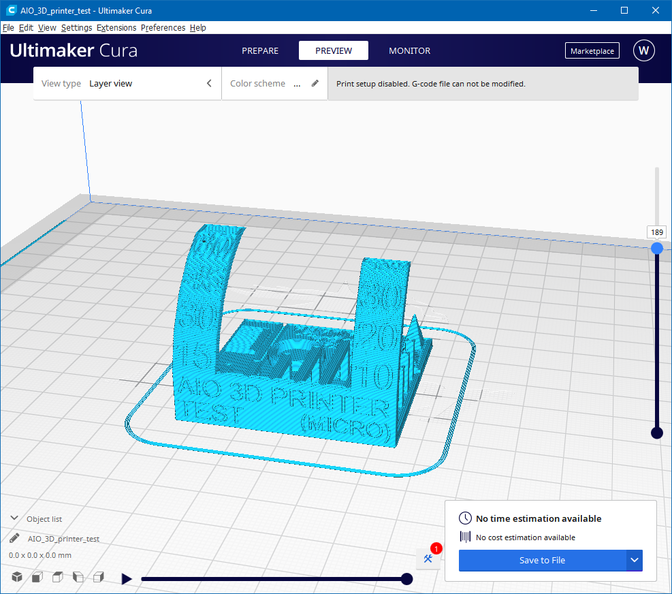
Task: Click Save to File button
Action: (542, 560)
